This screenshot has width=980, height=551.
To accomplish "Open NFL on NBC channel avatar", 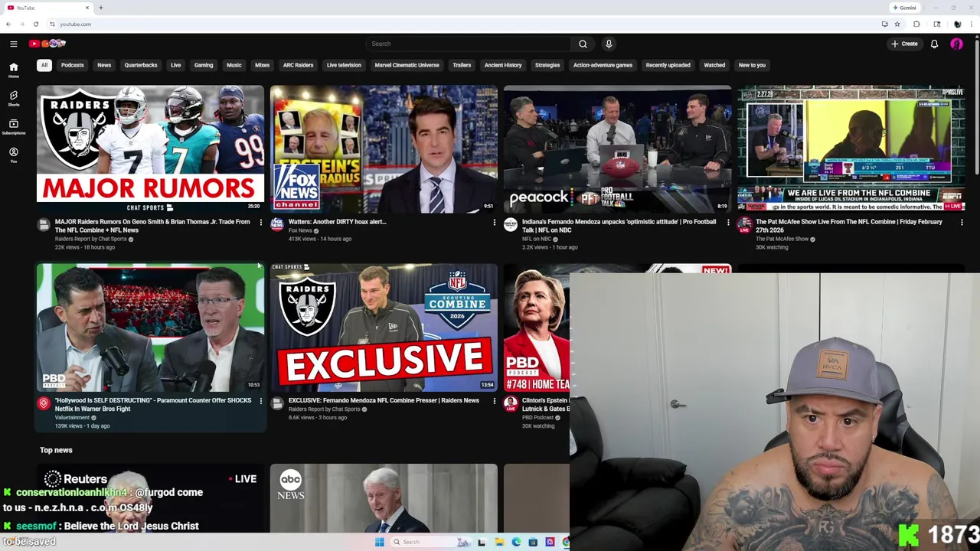I will (x=511, y=225).
